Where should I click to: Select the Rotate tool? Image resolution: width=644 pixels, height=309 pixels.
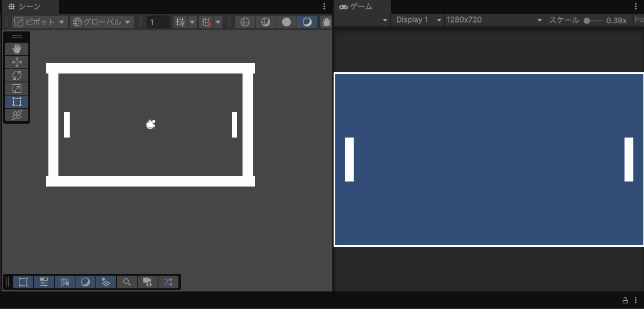point(17,75)
